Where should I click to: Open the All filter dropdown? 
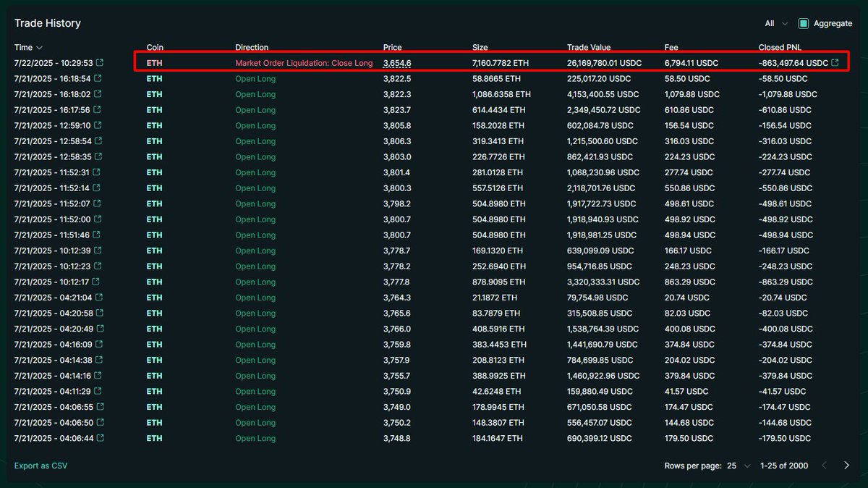click(x=776, y=23)
